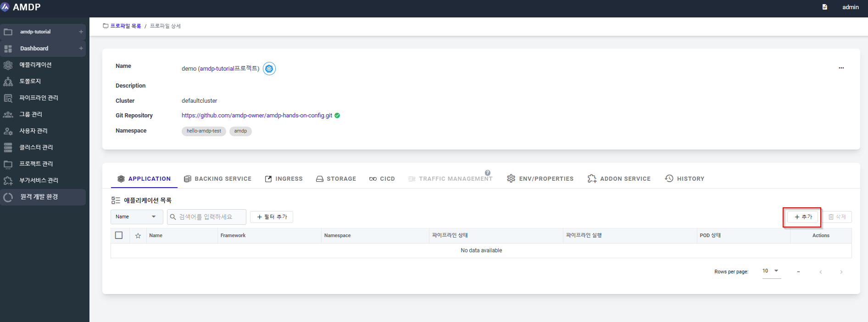868x322 pixels.
Task: Click the 파이프라인 관리 icon
Action: (8, 98)
